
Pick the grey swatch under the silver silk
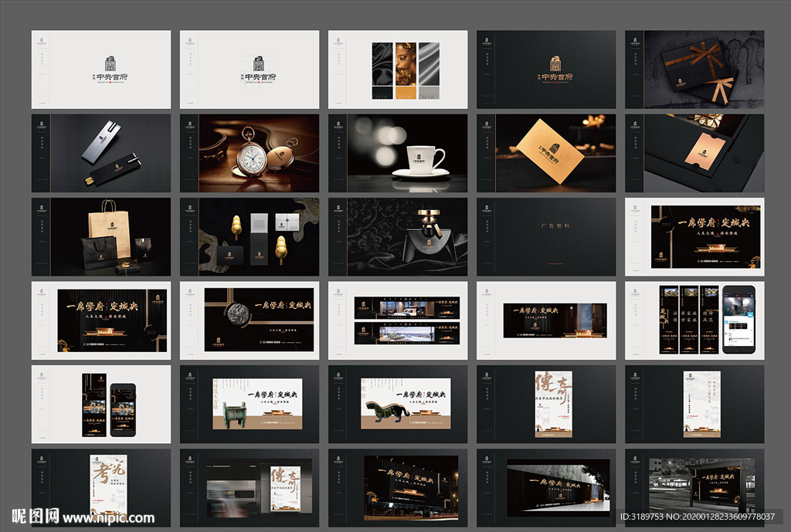coord(429,93)
